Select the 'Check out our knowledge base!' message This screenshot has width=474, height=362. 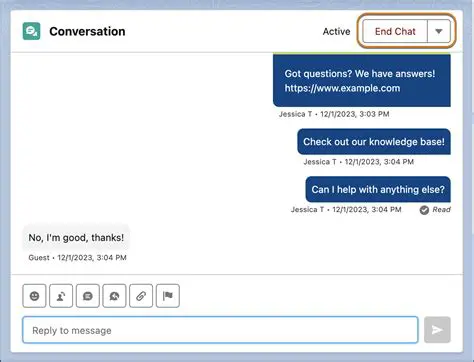click(374, 142)
